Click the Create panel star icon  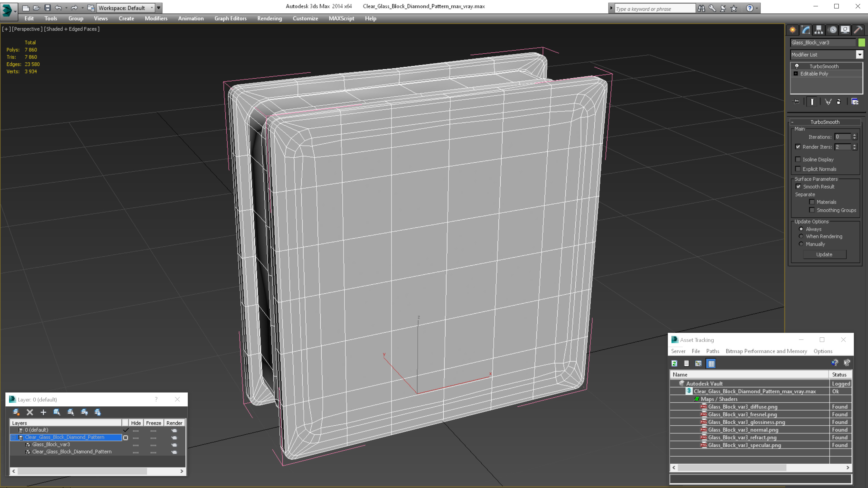793,30
